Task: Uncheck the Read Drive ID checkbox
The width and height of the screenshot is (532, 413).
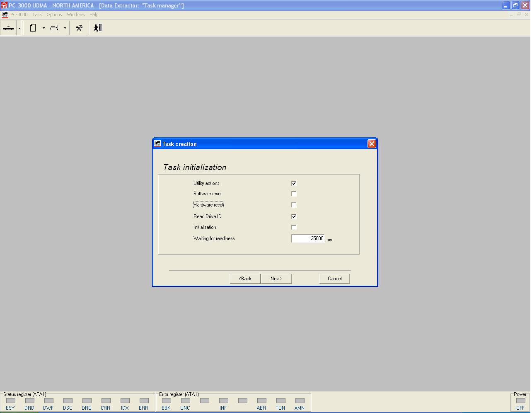Action: [x=294, y=216]
